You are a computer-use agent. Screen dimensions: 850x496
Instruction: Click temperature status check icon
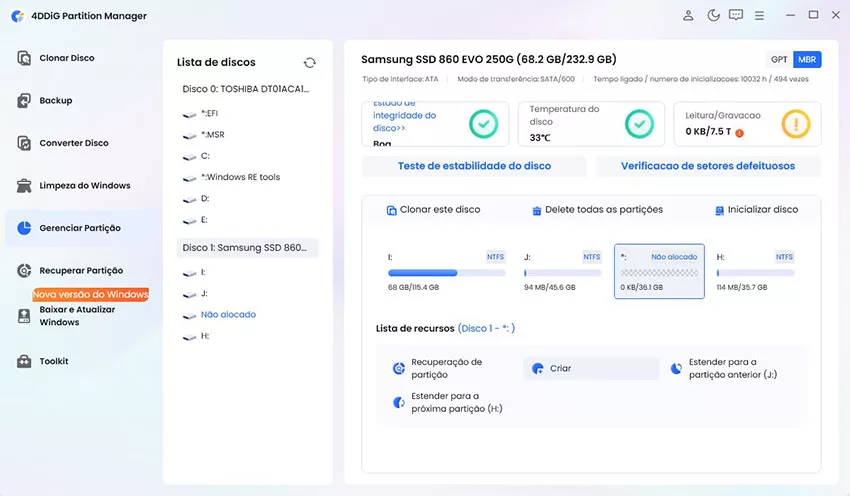click(x=639, y=124)
